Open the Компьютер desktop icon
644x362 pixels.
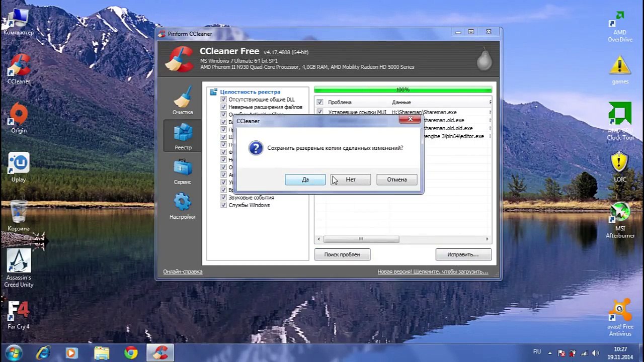[19, 23]
